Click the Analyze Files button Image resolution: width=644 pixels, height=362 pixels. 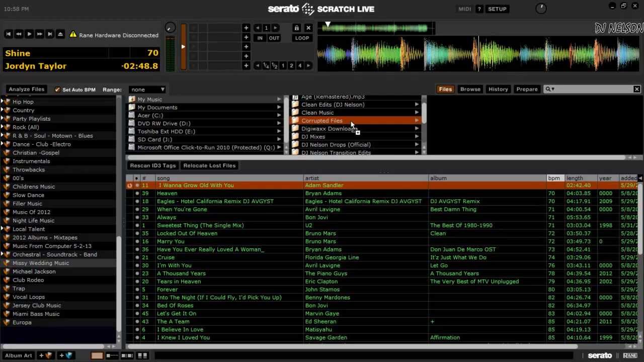click(x=27, y=89)
